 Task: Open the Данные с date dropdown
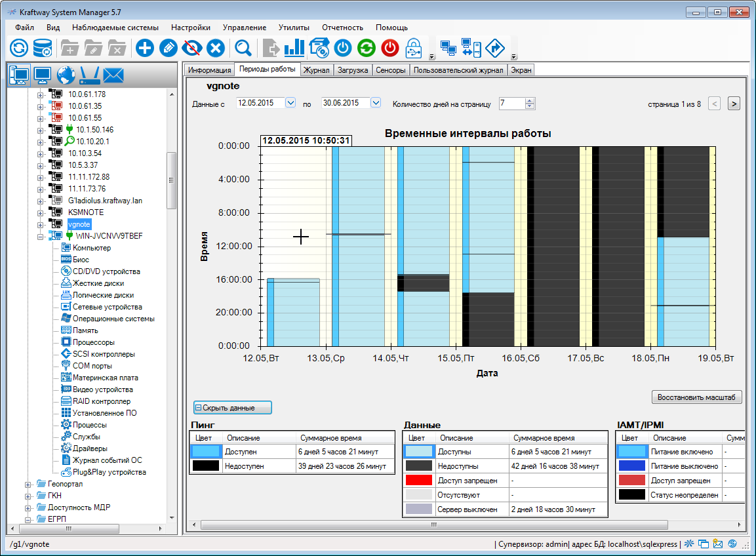[x=290, y=102]
